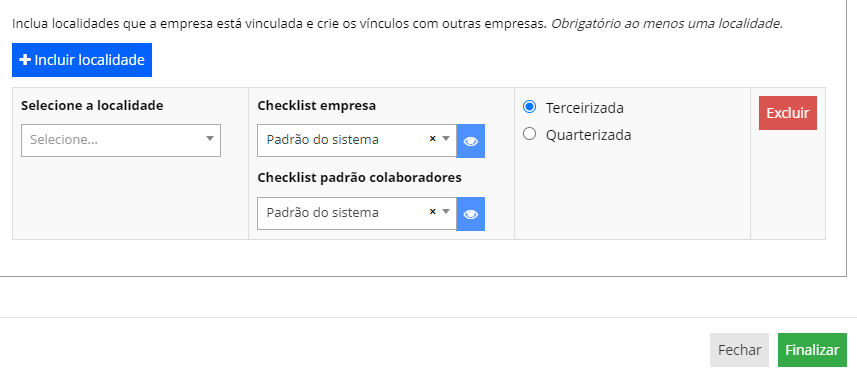Click the Terceirizada text label
Image resolution: width=857 pixels, height=376 pixels.
coord(585,108)
